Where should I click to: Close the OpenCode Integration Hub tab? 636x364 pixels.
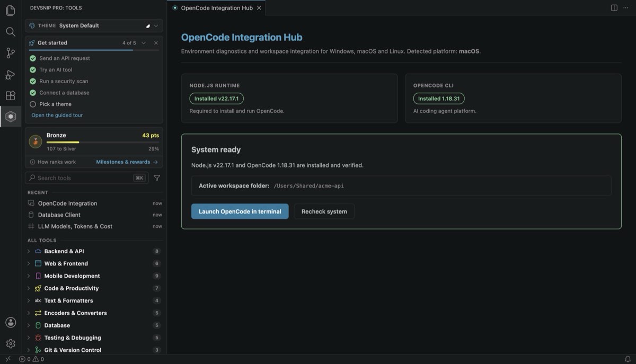pos(259,8)
